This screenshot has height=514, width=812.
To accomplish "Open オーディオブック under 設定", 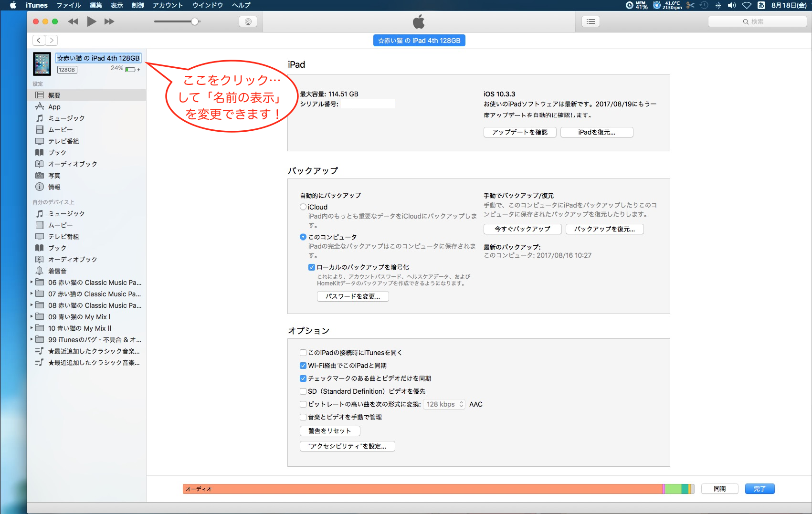I will pos(86,164).
